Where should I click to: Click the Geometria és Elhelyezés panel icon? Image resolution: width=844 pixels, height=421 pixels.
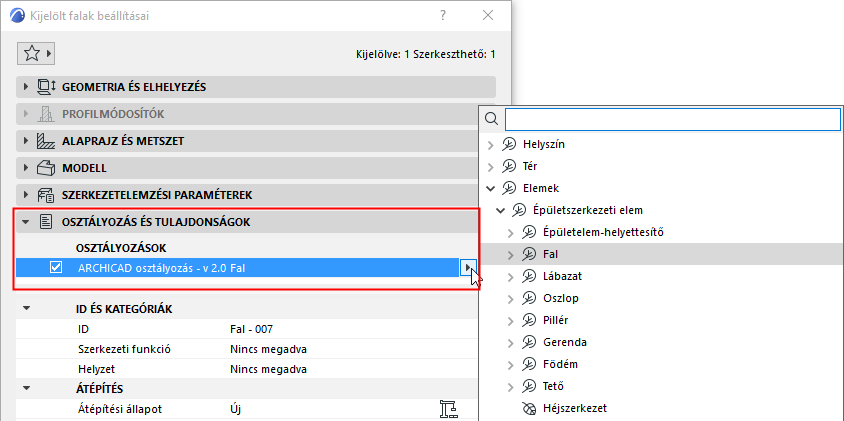tap(45, 87)
